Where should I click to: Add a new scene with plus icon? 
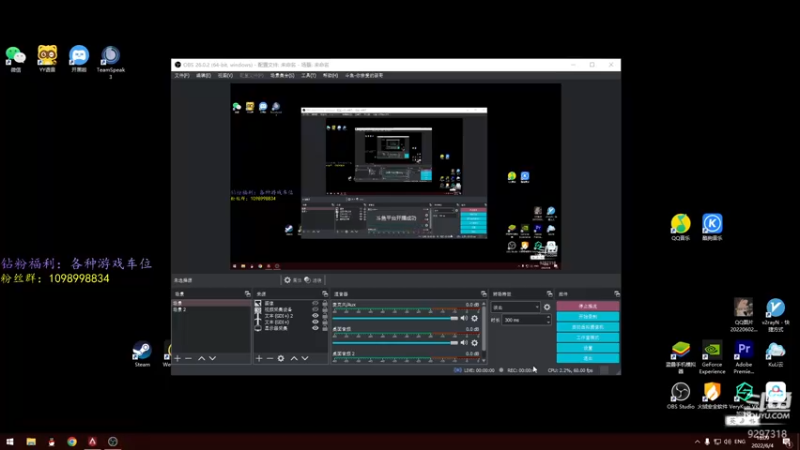[178, 358]
